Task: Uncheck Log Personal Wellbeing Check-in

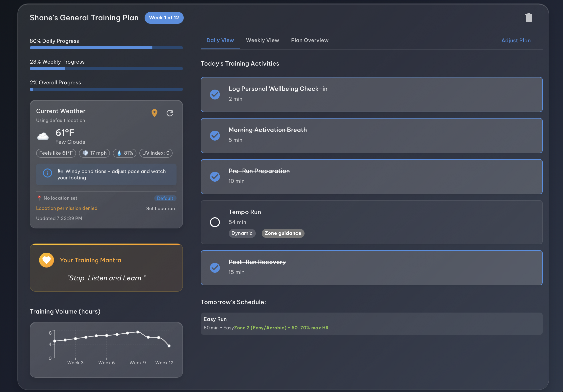Action: [215, 95]
